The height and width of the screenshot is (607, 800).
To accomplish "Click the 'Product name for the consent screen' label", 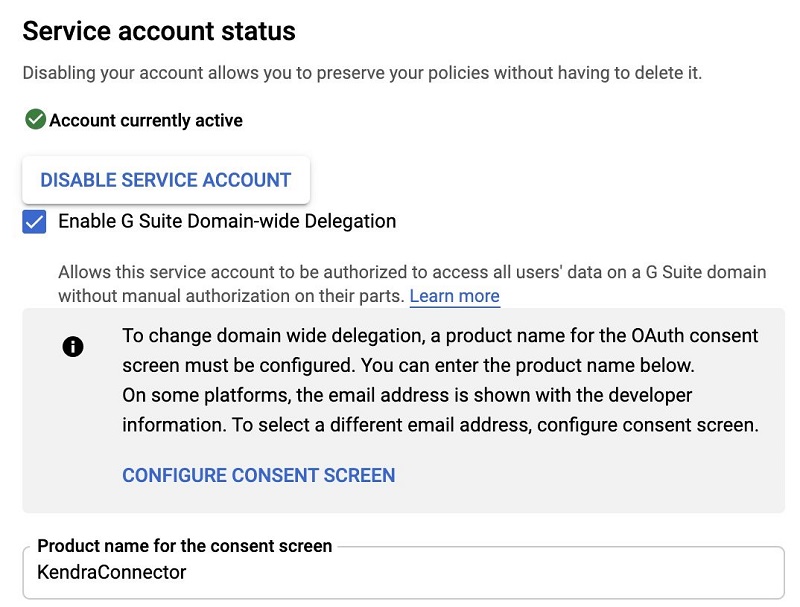I will click(185, 546).
